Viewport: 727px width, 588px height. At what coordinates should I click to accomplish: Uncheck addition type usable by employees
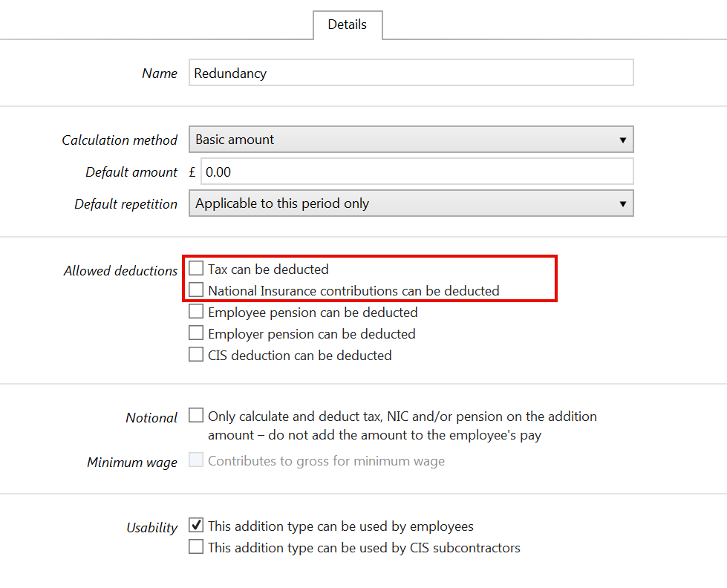click(196, 526)
